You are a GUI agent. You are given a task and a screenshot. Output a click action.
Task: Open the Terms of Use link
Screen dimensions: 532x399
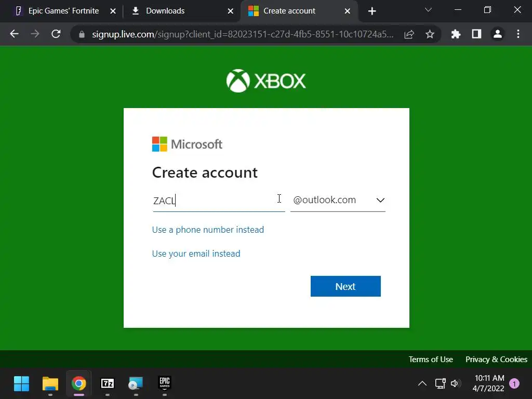(x=431, y=360)
